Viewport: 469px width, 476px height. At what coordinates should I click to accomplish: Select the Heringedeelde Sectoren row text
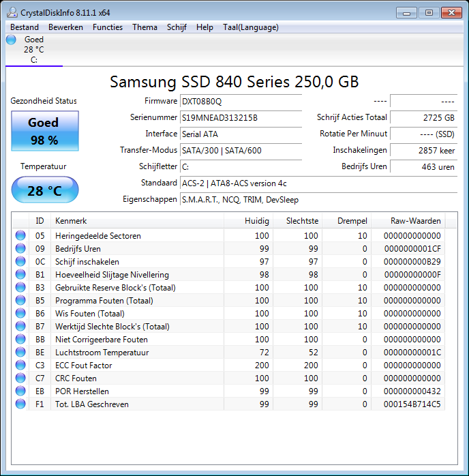[x=98, y=236]
